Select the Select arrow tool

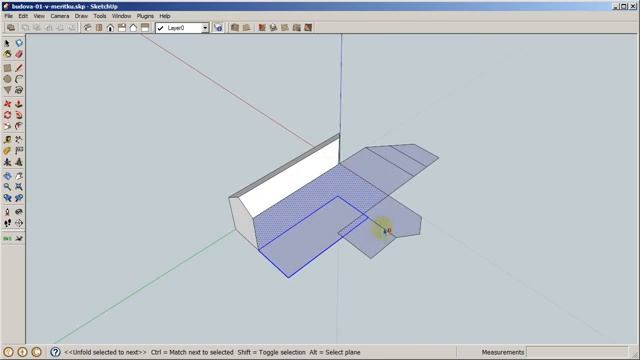click(x=7, y=43)
